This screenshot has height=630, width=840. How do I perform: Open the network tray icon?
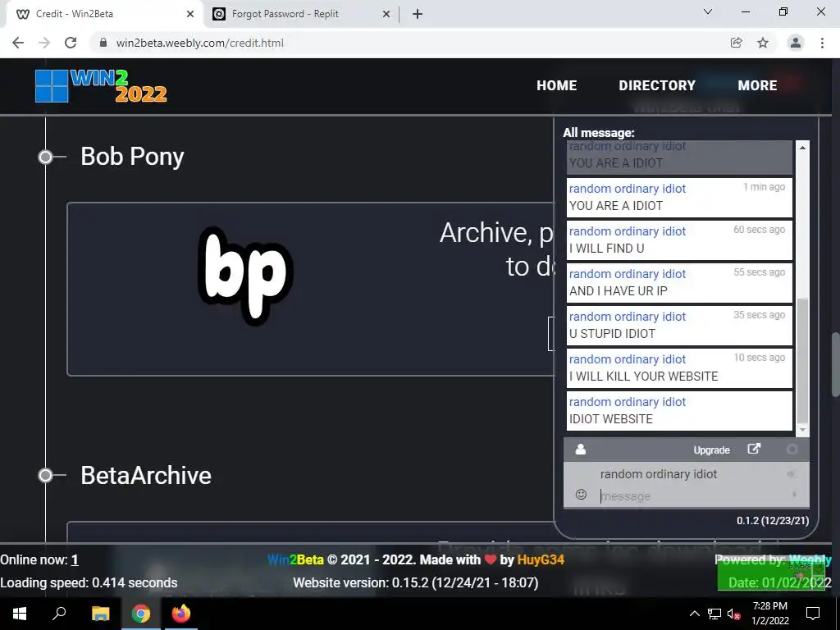(714, 614)
